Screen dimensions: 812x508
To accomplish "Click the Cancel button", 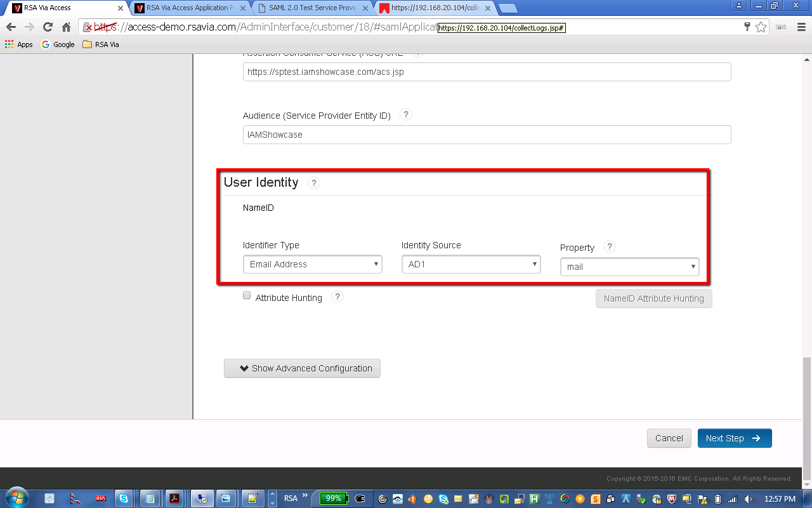I will pos(669,438).
